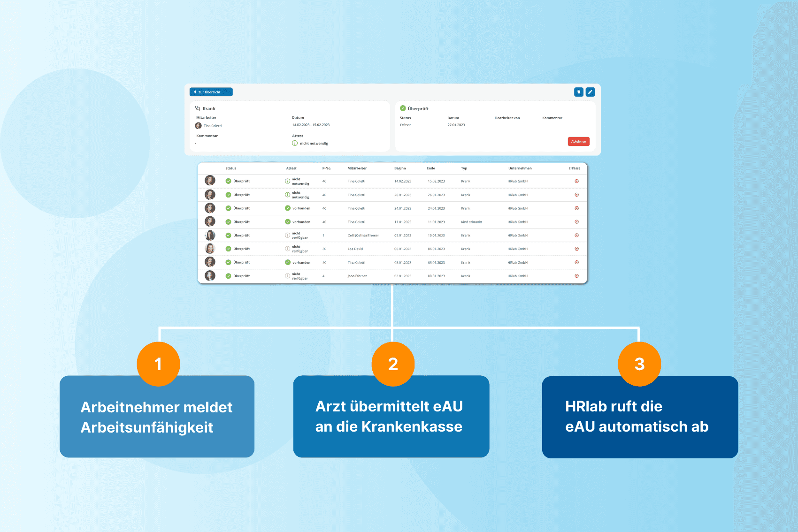Click red Erfasst icon in Kind erkrankt row
Screen dimensions: 798x532
pyautogui.click(x=576, y=222)
